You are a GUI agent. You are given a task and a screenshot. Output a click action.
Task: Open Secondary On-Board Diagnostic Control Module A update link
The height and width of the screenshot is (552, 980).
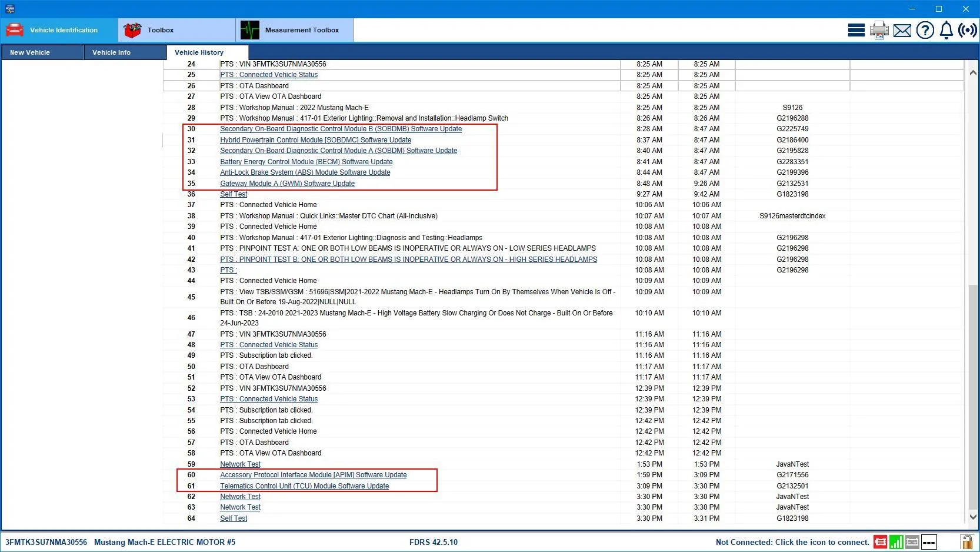pos(339,151)
